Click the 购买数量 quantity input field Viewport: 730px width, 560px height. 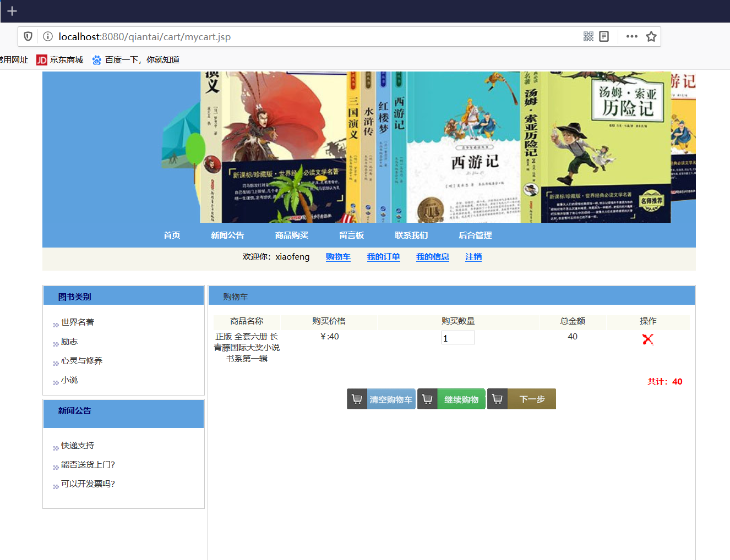(458, 338)
